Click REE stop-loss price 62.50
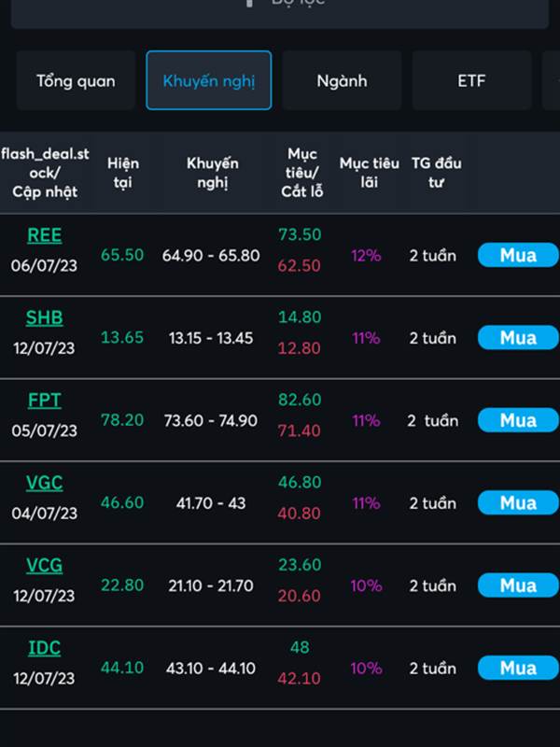The width and height of the screenshot is (560, 747). pyautogui.click(x=299, y=265)
